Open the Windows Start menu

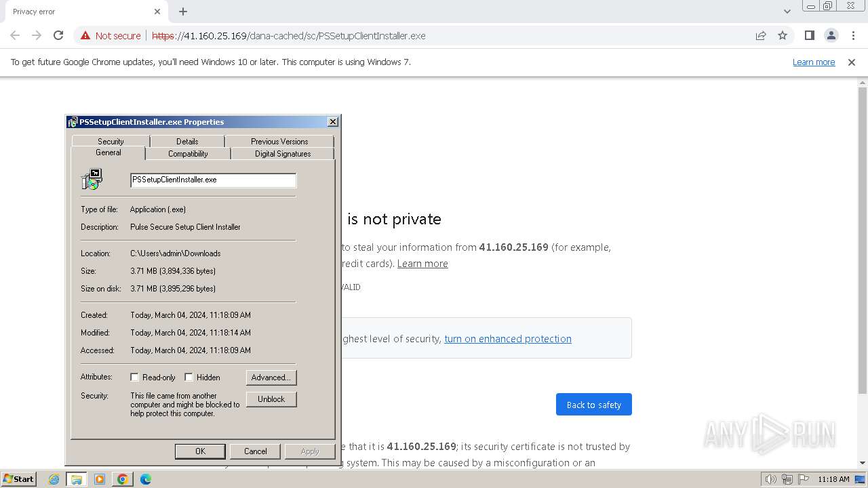[18, 479]
